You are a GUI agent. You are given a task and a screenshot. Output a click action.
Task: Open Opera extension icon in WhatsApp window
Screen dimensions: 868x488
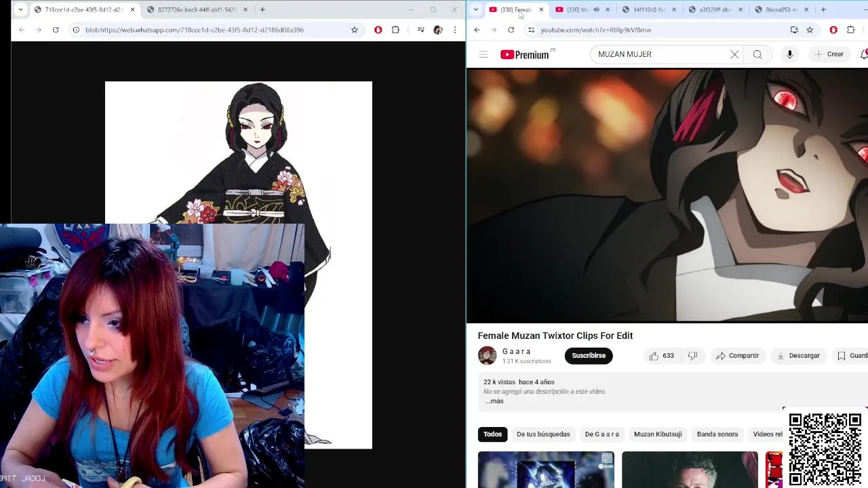pos(378,30)
